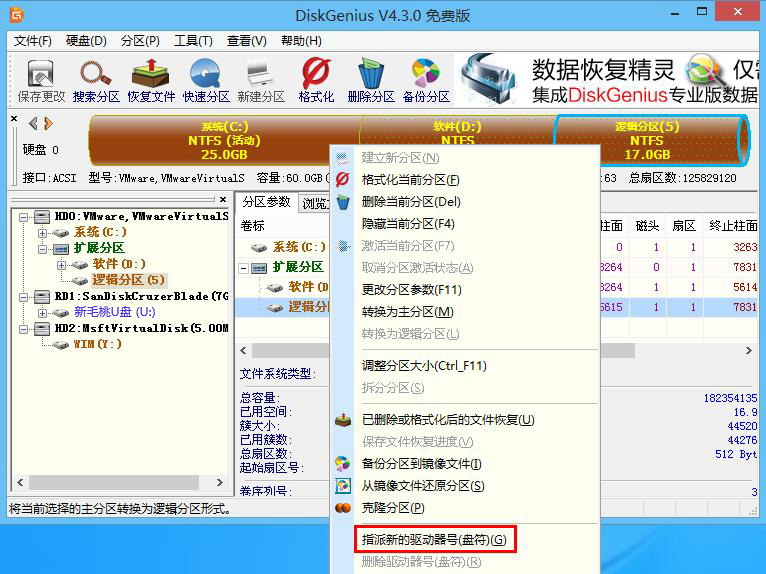Open the 查看(V) menu
Viewport: 766px width, 574px height.
click(x=246, y=41)
